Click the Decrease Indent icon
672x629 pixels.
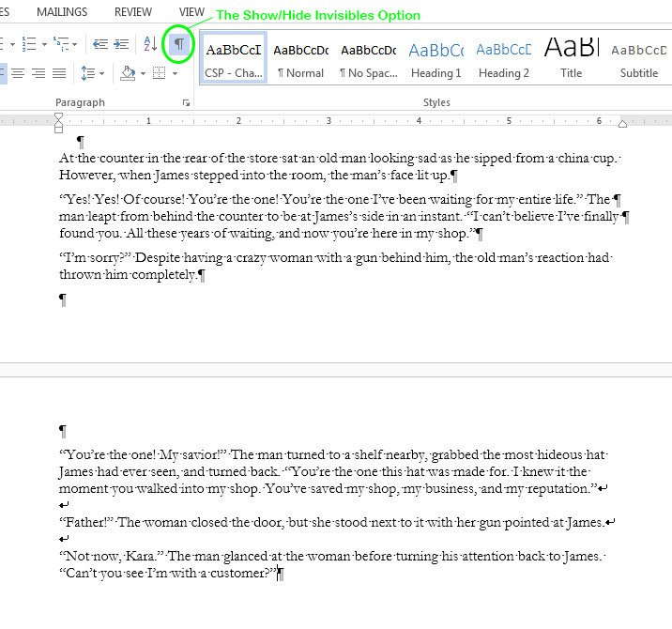(x=100, y=44)
